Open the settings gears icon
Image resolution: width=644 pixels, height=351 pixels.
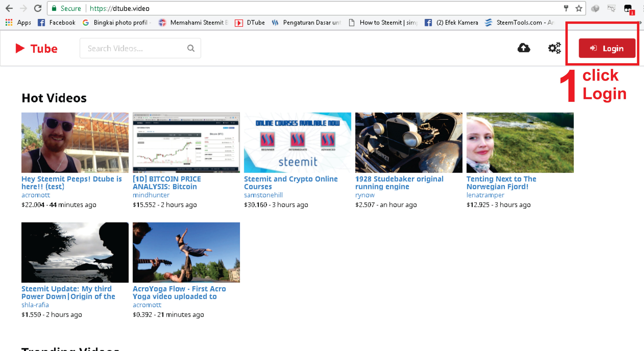[554, 48]
